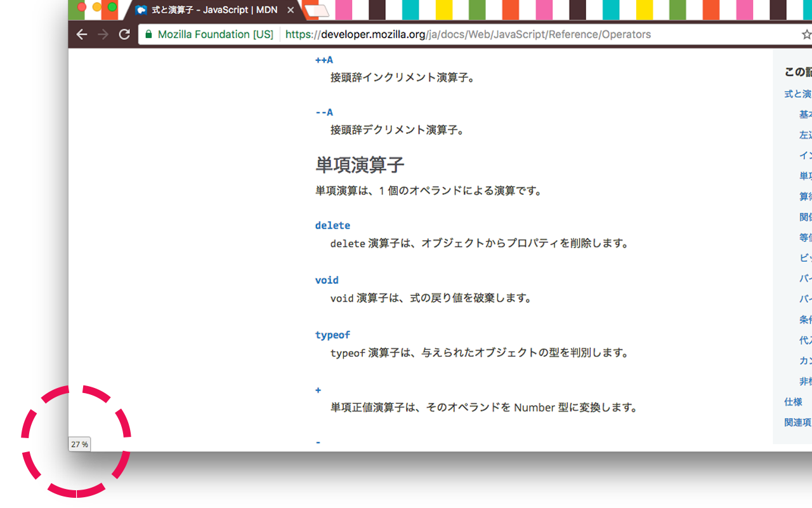Click the 27% loading indicator
The height and width of the screenshot is (508, 812).
pyautogui.click(x=79, y=444)
